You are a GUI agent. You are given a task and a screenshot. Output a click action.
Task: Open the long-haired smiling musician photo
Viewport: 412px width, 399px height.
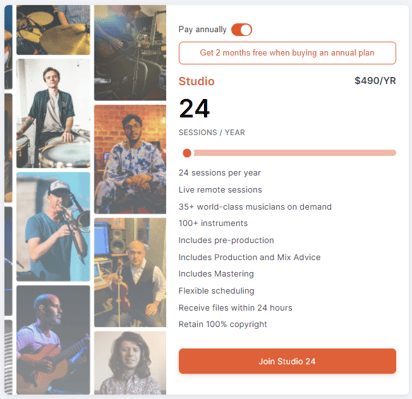(130, 363)
